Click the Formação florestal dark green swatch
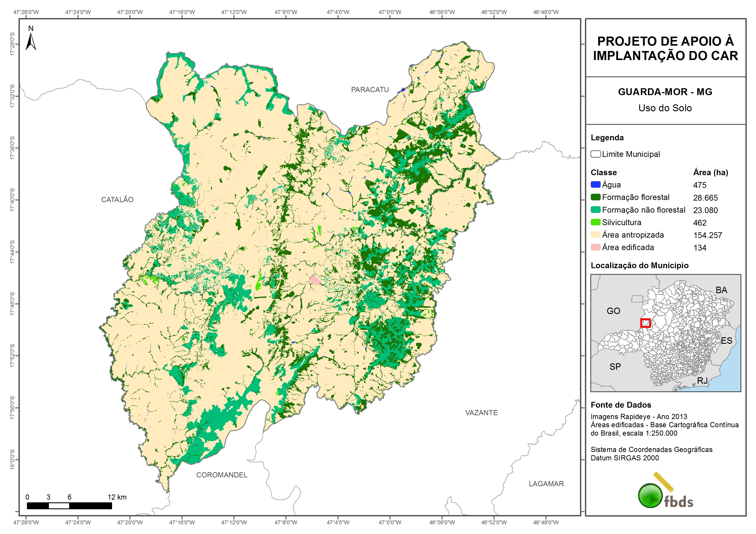This screenshot has height=534, width=756. click(595, 197)
